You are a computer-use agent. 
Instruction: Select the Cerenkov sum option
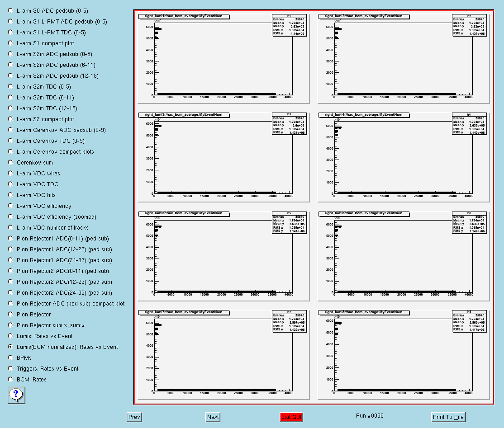point(10,162)
